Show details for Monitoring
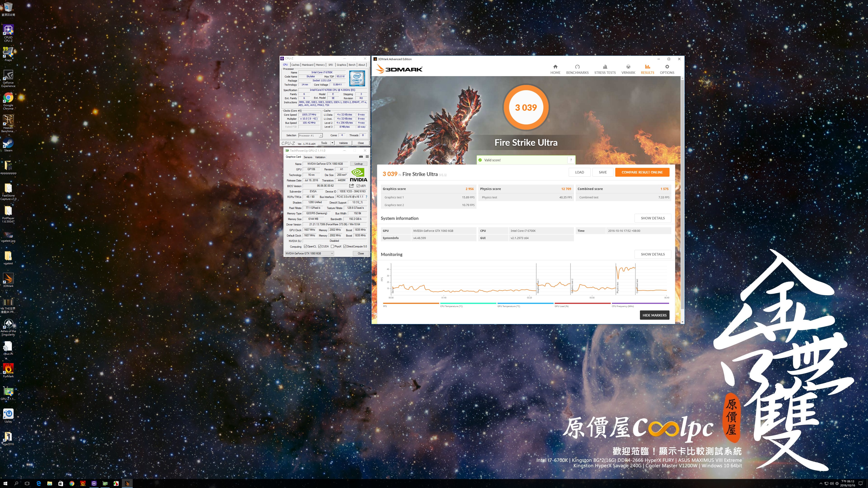868x488 pixels. point(653,254)
